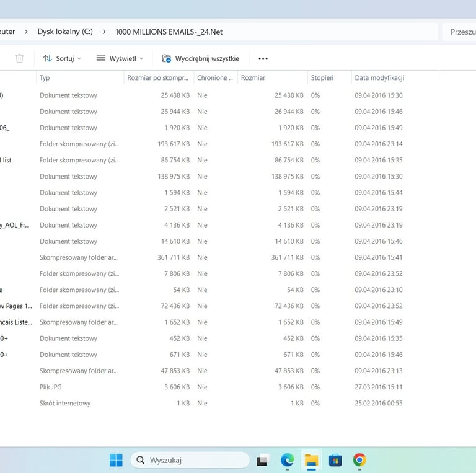Select the file ending in Pages 1...

point(15,306)
